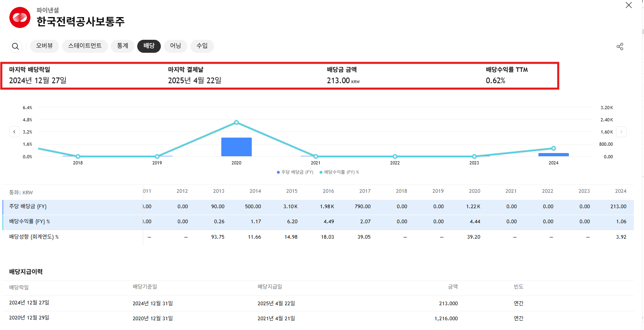Click the amount 1,216.000 in history
644x330 pixels.
[x=446, y=319]
